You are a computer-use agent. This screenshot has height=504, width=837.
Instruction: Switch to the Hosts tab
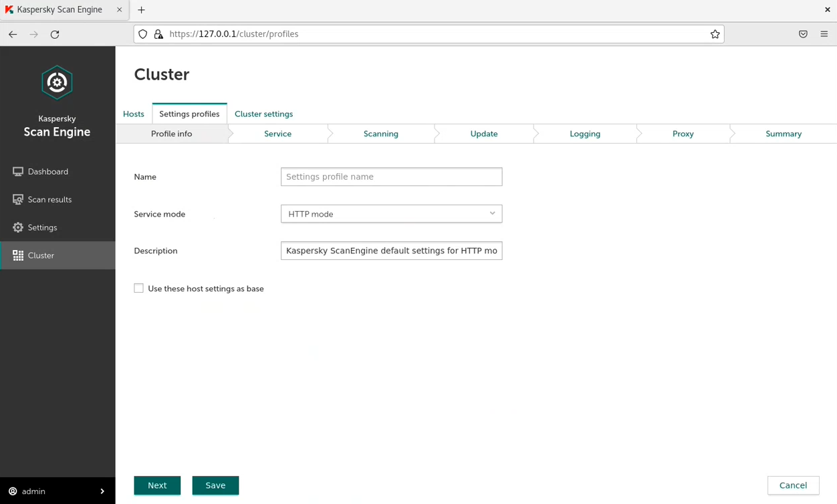134,114
